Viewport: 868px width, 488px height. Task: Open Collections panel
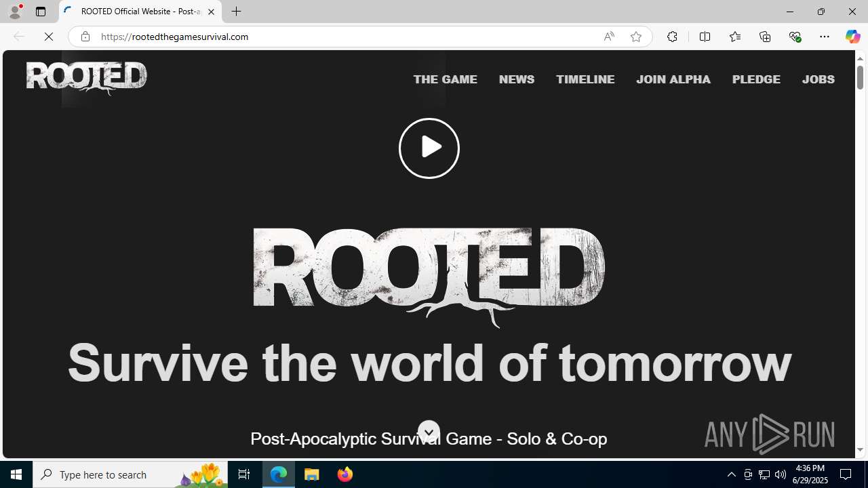pyautogui.click(x=765, y=37)
